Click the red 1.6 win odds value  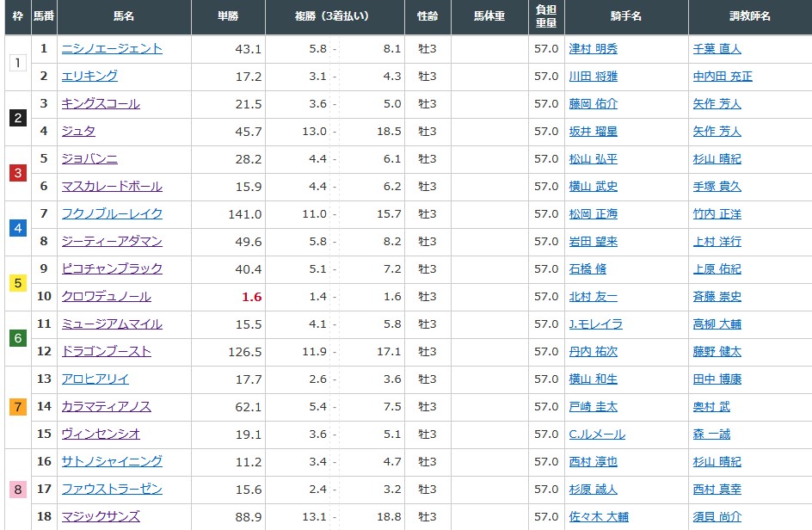(x=251, y=297)
